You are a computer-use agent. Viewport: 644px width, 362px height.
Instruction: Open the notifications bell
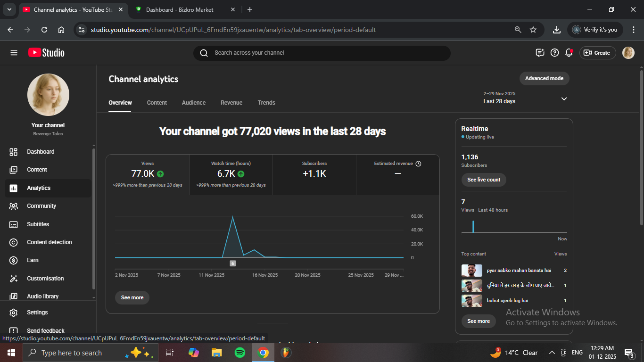[x=569, y=53]
